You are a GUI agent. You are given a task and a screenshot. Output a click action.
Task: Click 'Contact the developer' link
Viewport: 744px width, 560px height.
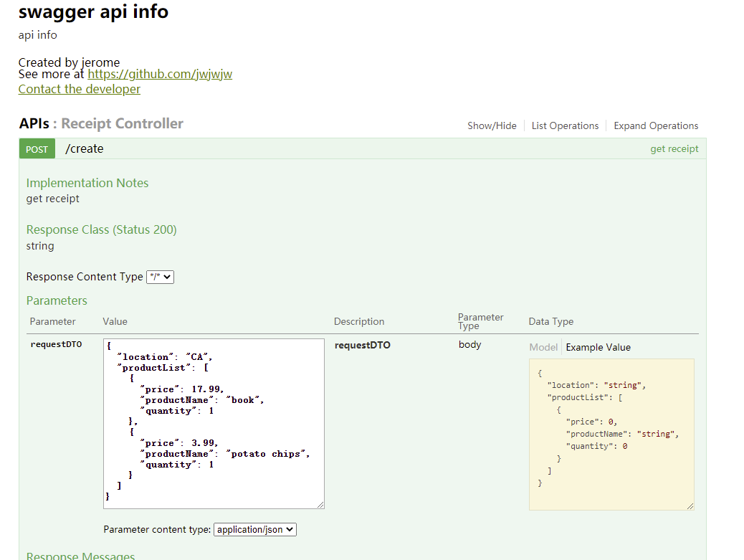[79, 89]
